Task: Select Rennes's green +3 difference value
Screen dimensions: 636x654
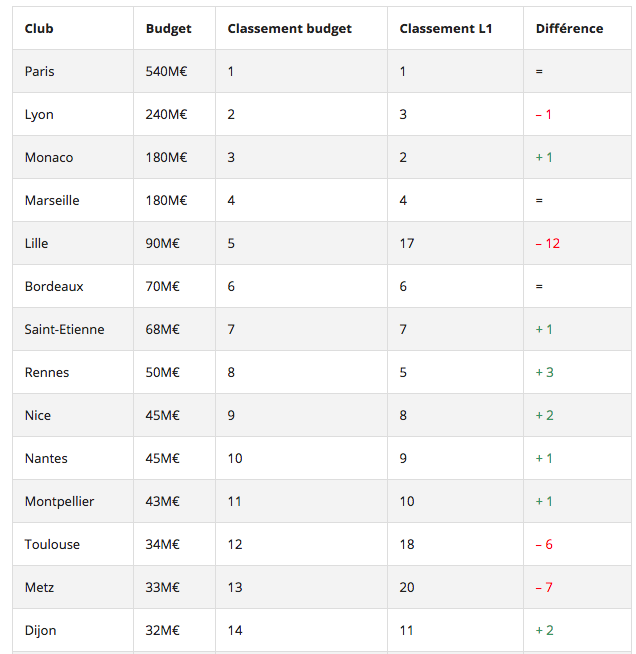Action: pyautogui.click(x=544, y=373)
